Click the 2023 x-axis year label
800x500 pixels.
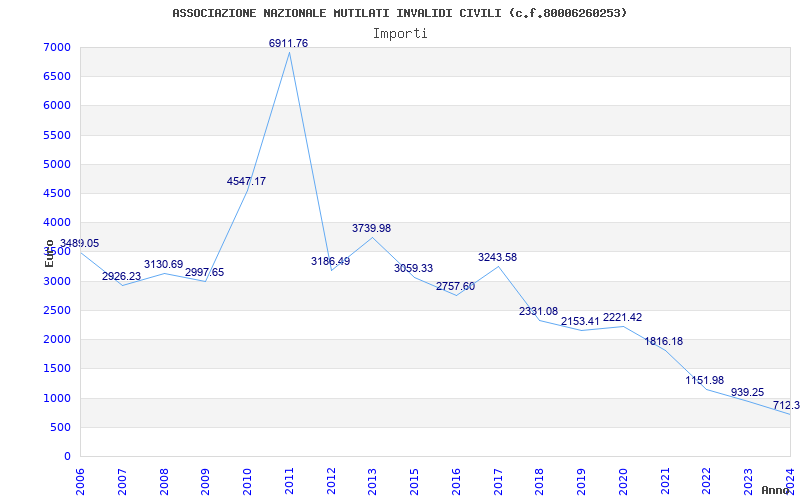[x=749, y=481]
